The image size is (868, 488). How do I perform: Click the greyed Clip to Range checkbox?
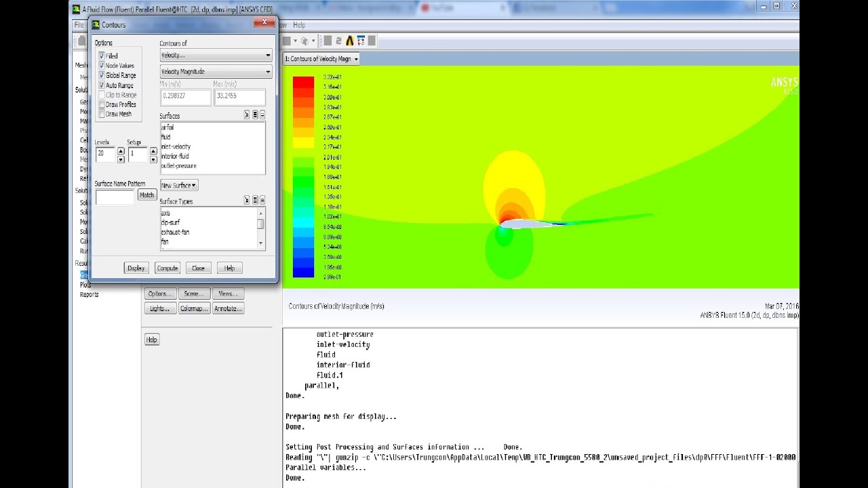[102, 95]
